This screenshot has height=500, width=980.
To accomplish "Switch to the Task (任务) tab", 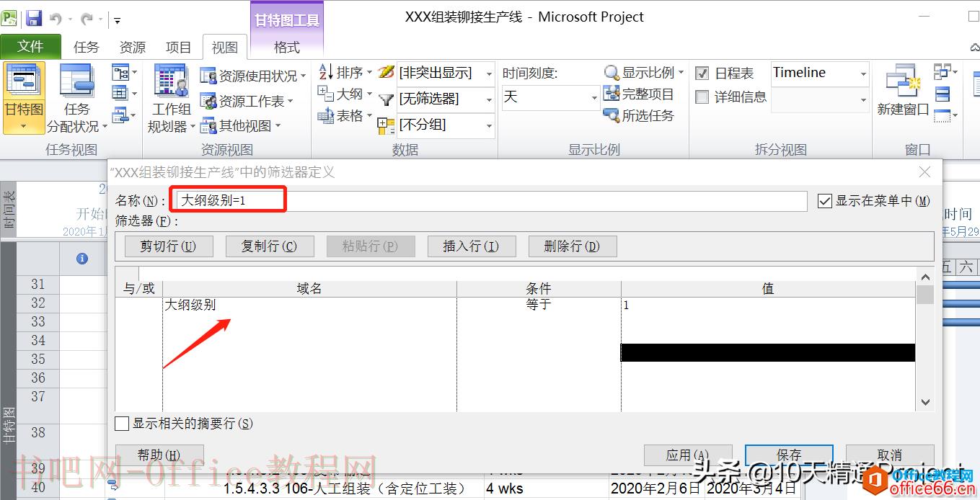I will (x=86, y=48).
